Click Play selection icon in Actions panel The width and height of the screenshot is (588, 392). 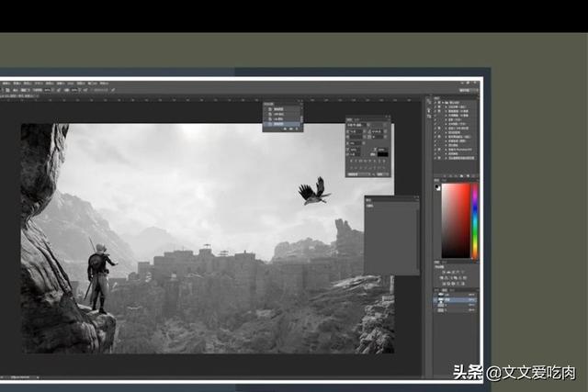456,176
